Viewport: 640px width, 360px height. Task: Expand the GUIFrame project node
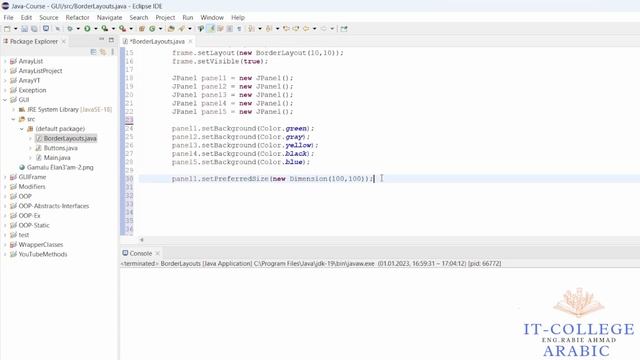coord(5,177)
